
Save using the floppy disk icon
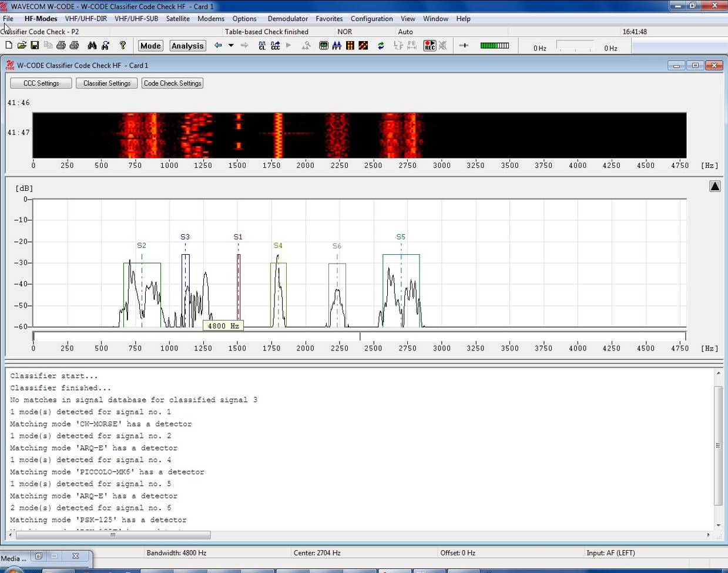click(x=35, y=46)
